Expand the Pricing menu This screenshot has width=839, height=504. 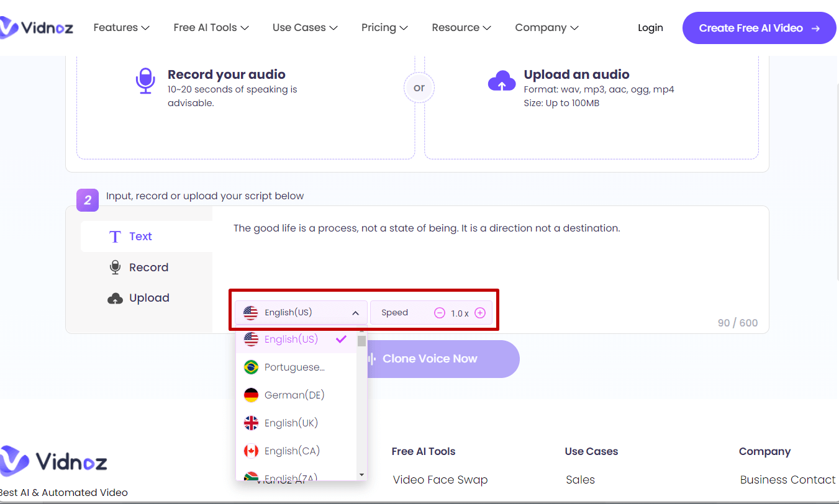(x=384, y=27)
